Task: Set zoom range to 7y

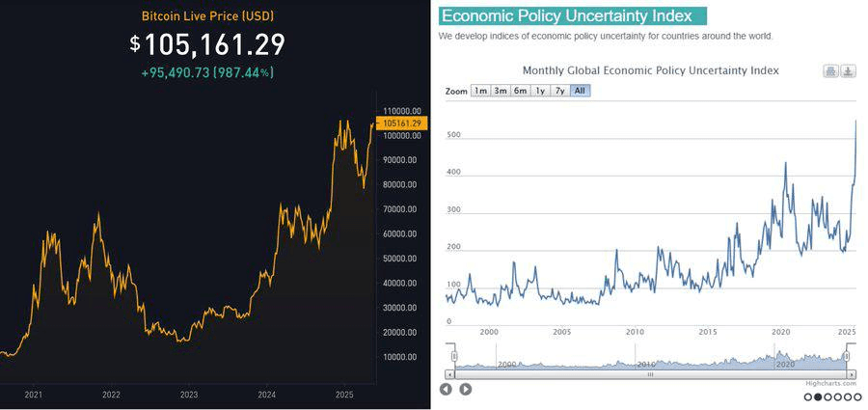Action: pos(559,91)
